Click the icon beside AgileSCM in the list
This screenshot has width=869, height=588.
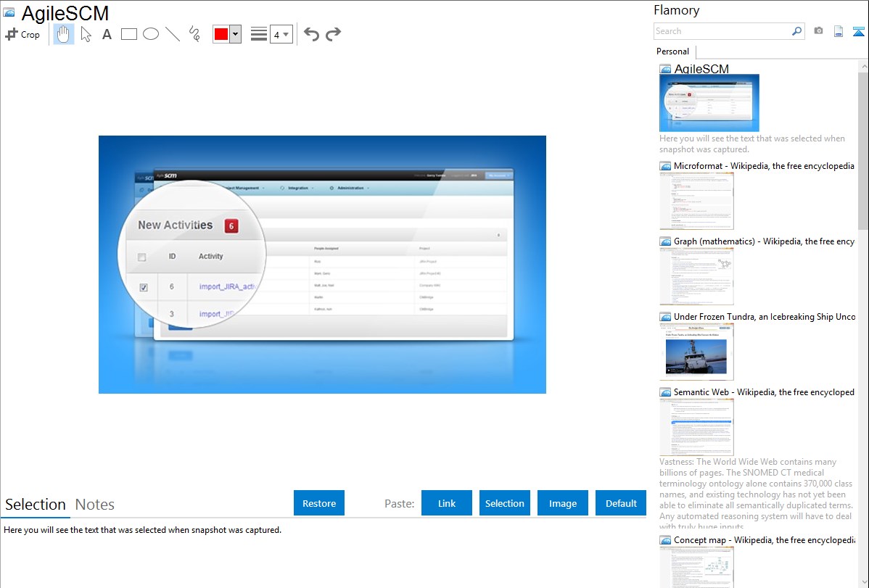point(665,69)
